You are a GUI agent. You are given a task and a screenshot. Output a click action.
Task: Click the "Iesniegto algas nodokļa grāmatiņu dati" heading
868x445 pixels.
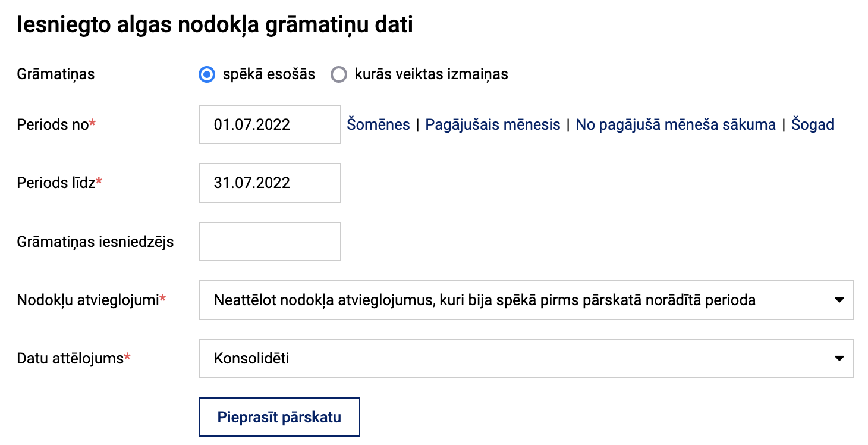coord(215,26)
